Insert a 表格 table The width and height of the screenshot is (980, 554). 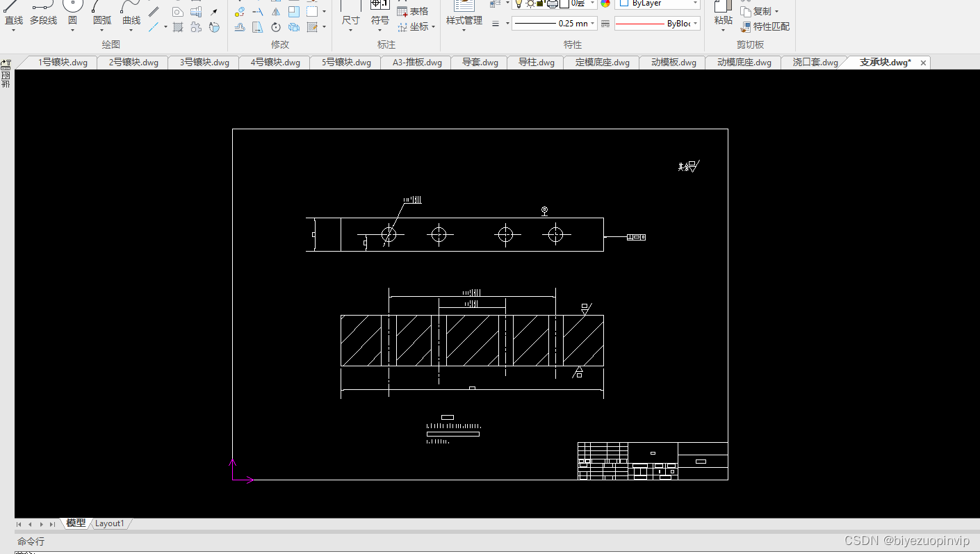pos(412,11)
